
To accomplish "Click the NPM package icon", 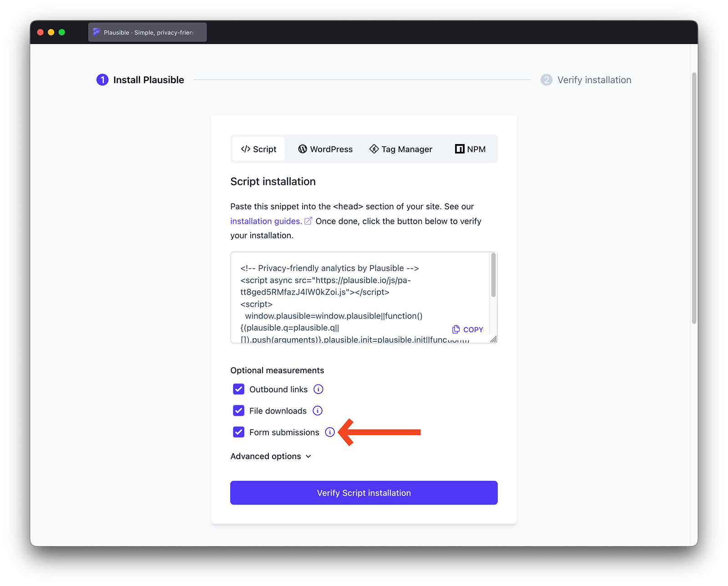I will click(460, 149).
